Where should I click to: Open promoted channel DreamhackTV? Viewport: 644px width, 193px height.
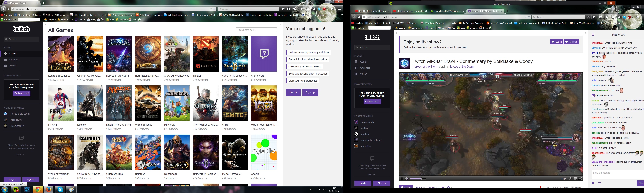tap(17, 126)
